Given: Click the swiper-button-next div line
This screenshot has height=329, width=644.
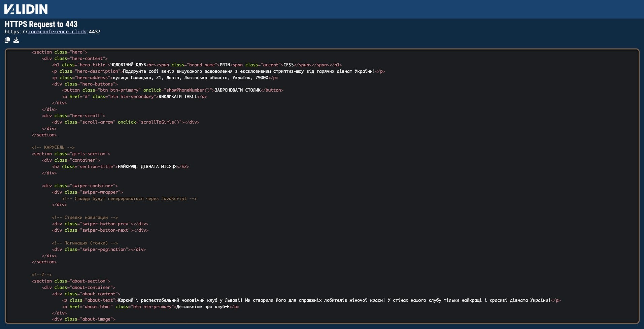Looking at the screenshot, I should (x=100, y=230).
